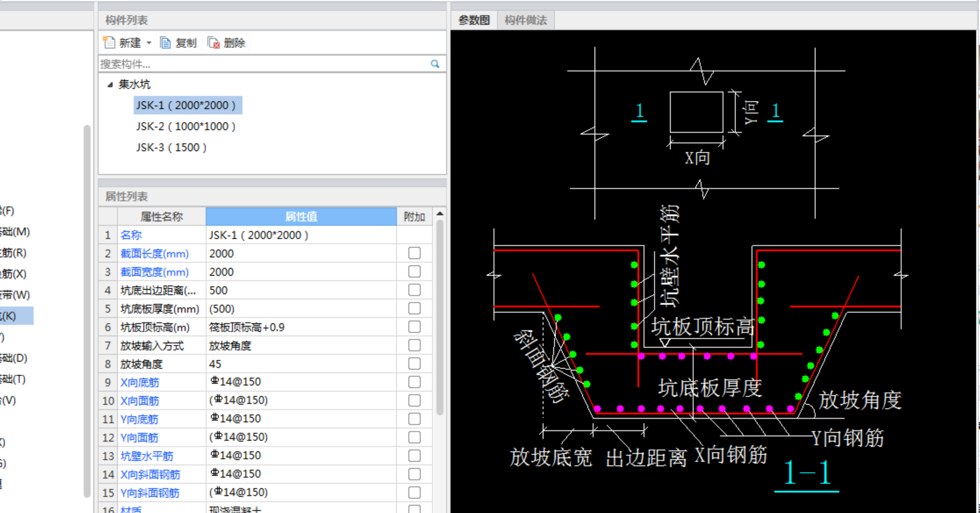Edit 坑板顶标高 value 筏板顶标高+0.9
Viewport: 980px width, 513px height.
coord(301,327)
